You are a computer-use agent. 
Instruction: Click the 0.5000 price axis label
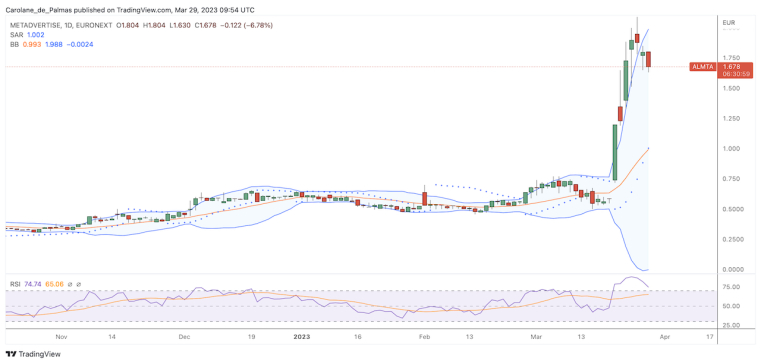732,209
